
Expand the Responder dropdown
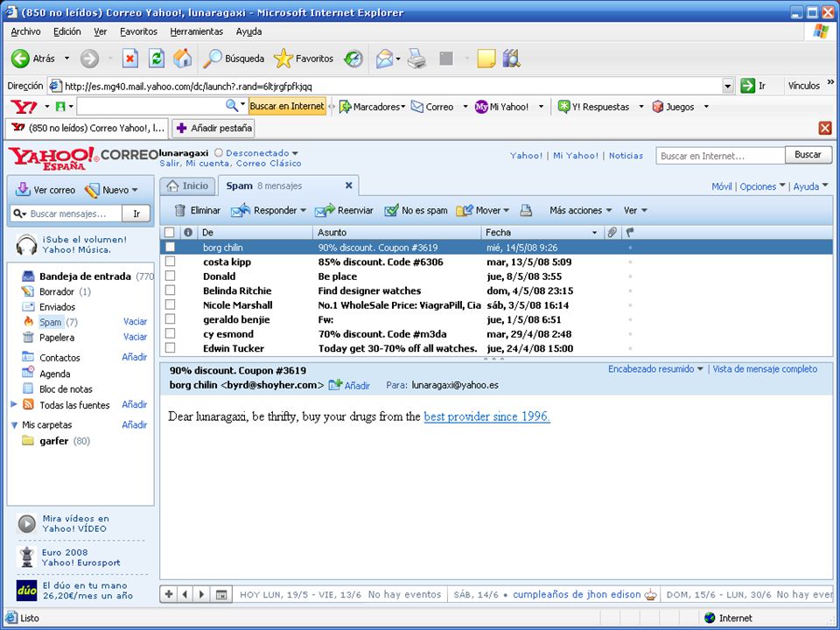pyautogui.click(x=304, y=211)
